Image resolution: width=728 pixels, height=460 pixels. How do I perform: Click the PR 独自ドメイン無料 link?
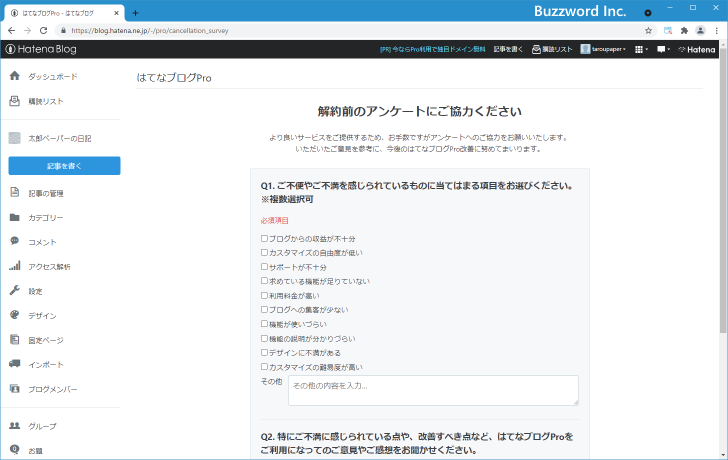click(432, 49)
